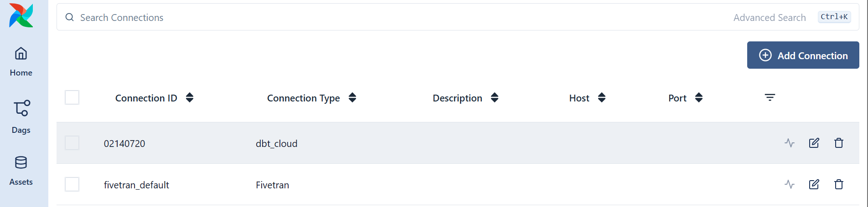Delete the fivetran_default connection
Viewport: 868px width, 207px height.
[838, 185]
